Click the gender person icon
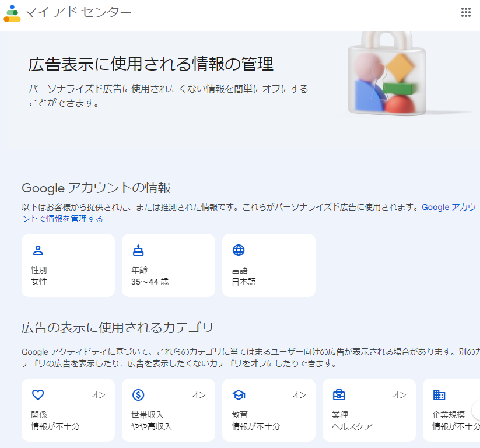480x448 pixels. 38,250
